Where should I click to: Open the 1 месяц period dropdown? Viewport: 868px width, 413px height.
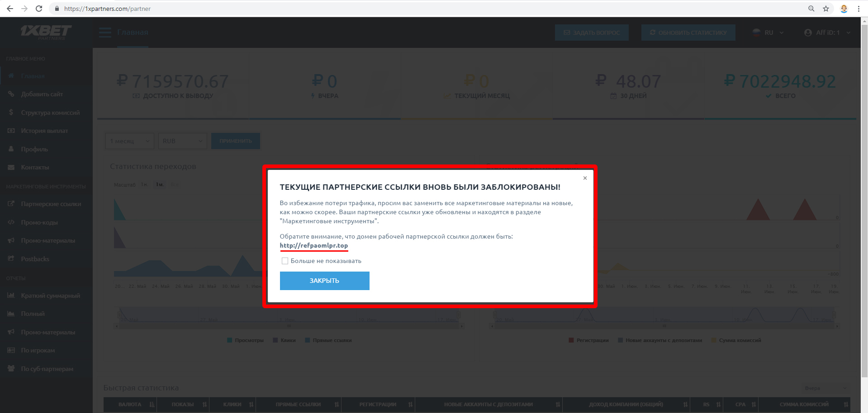130,141
